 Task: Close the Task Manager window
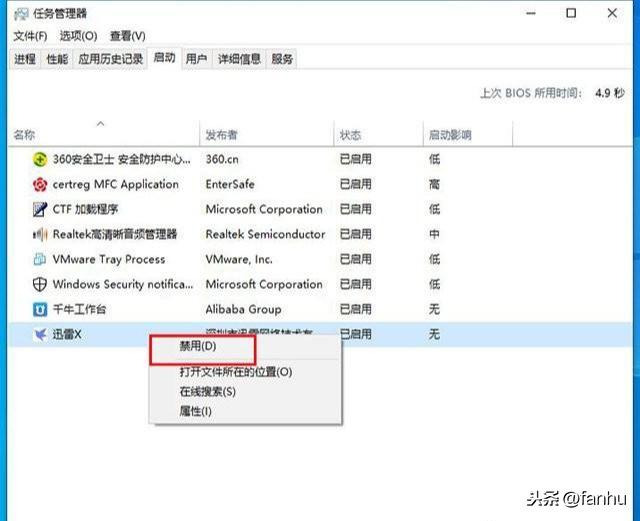[612, 13]
